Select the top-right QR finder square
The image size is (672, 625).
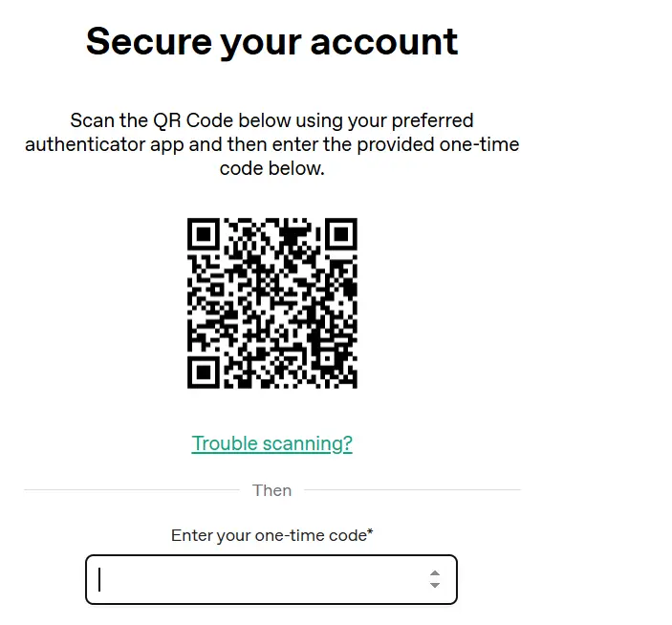[x=341, y=234]
